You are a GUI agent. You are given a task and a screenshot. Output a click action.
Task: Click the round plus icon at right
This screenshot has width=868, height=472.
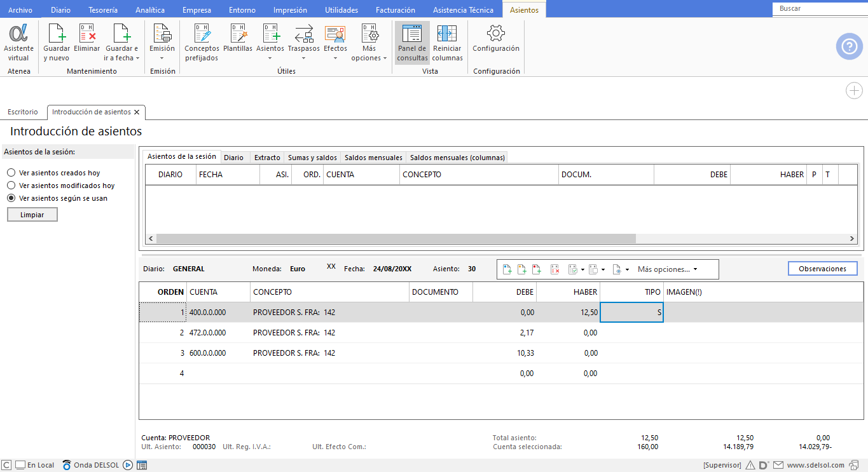pyautogui.click(x=854, y=91)
